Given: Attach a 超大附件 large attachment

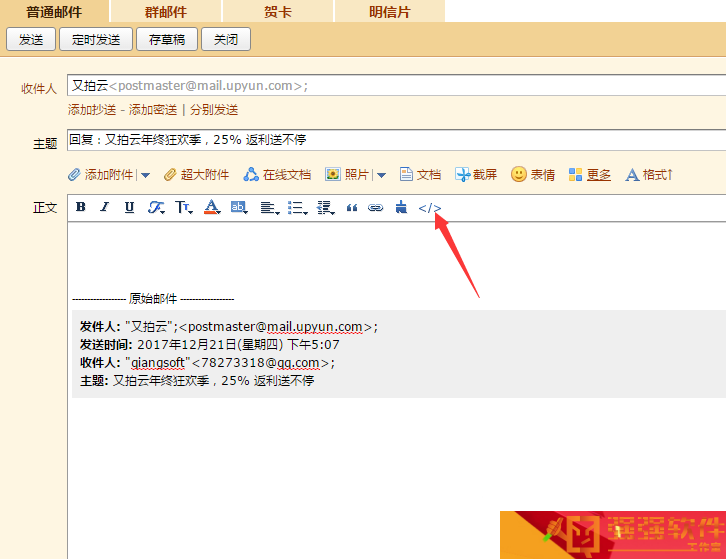Looking at the screenshot, I should coord(196,174).
